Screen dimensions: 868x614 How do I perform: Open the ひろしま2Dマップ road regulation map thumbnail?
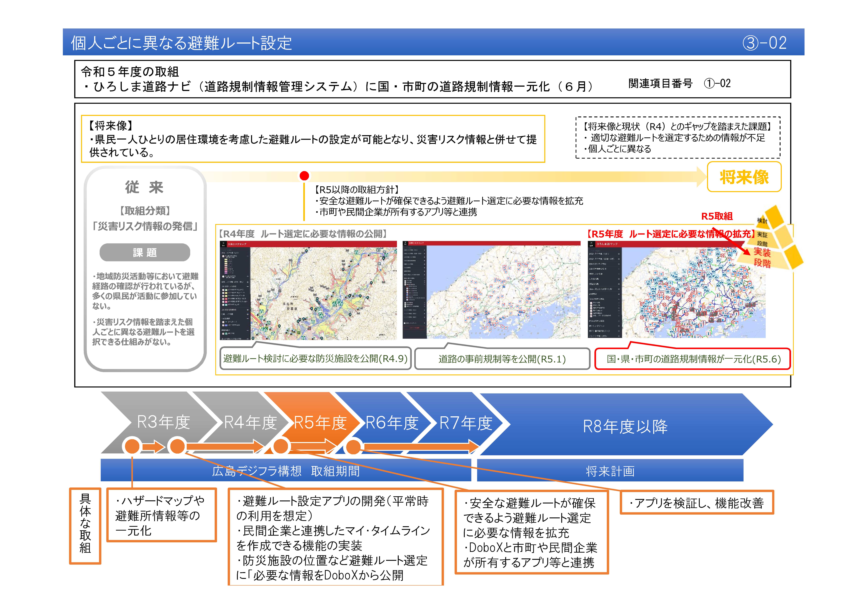(x=677, y=289)
